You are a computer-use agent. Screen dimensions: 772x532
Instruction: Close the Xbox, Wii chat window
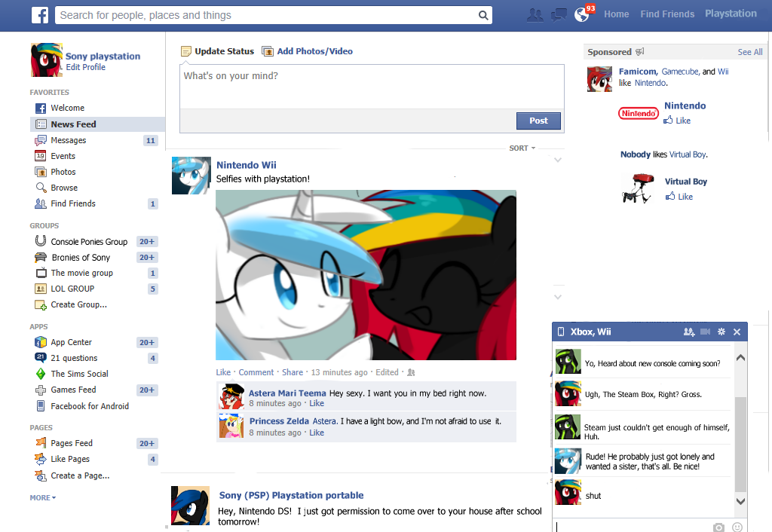click(737, 332)
